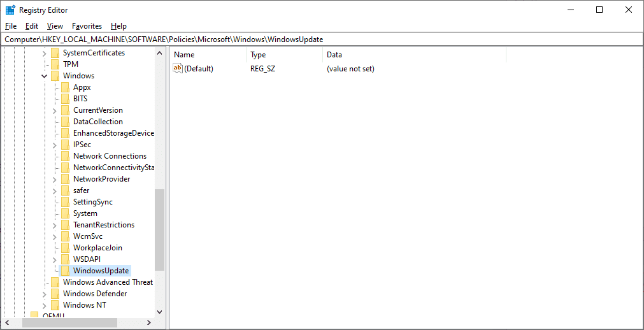Expand the Windows Defender key
644x330 pixels.
tap(45, 294)
